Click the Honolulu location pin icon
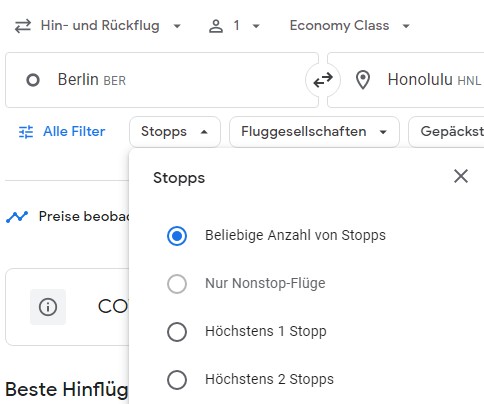484x404 pixels. tap(363, 80)
